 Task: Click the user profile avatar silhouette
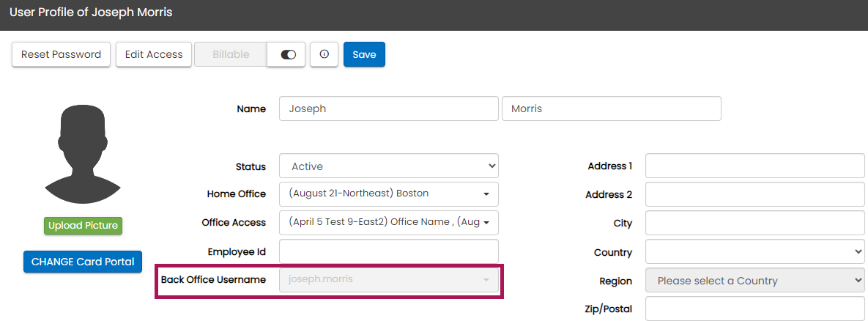(82, 152)
